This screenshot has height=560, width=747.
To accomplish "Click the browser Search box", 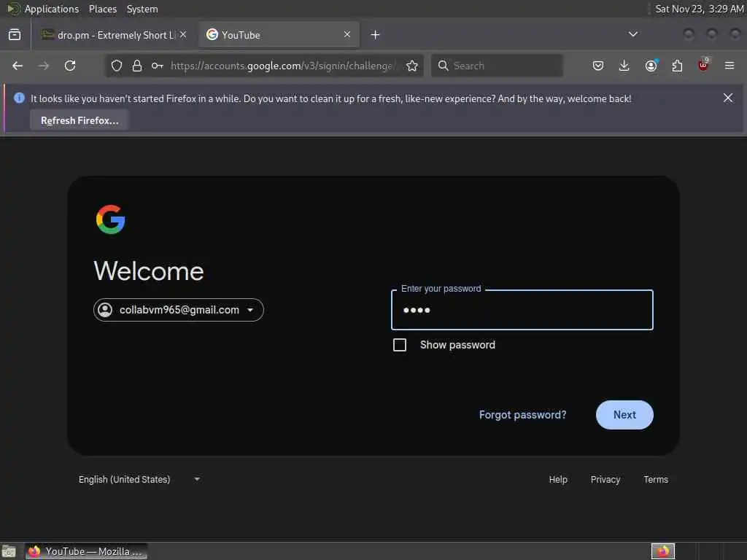I will [x=497, y=66].
